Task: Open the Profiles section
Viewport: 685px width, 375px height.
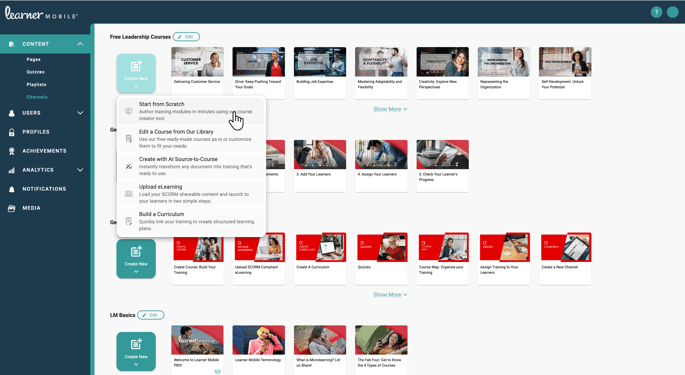Action: point(36,132)
